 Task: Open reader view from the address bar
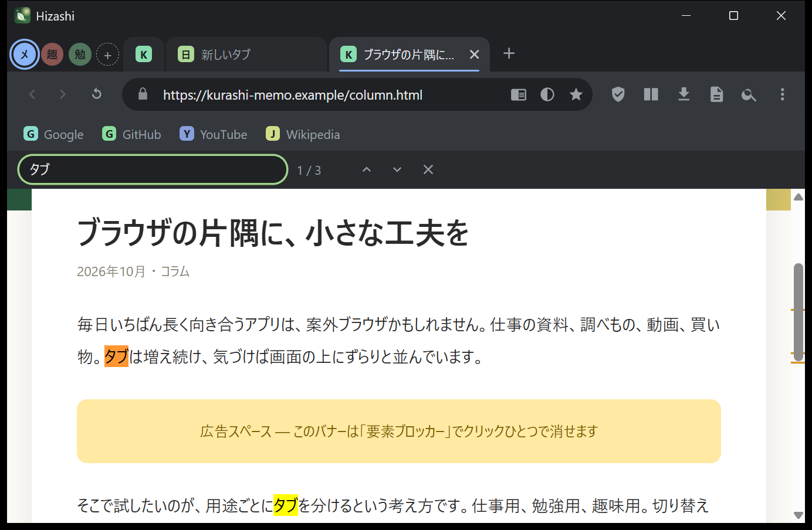(x=519, y=95)
